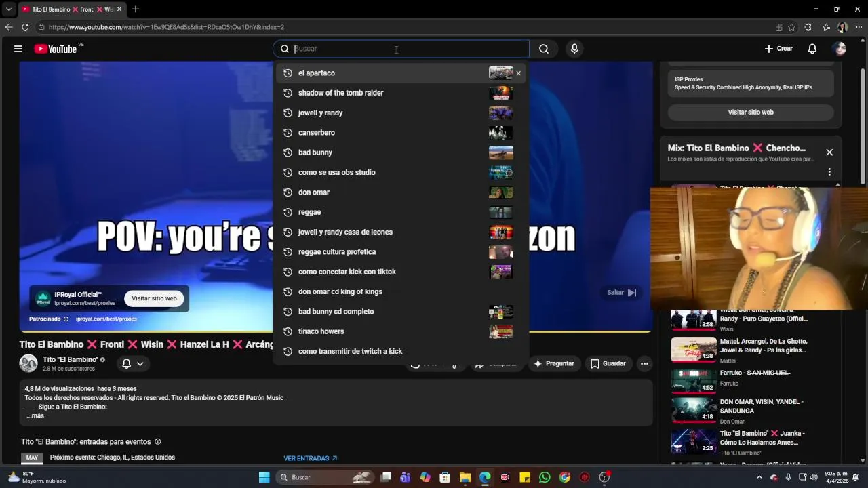Open YouTube notifications bell in header

click(812, 49)
